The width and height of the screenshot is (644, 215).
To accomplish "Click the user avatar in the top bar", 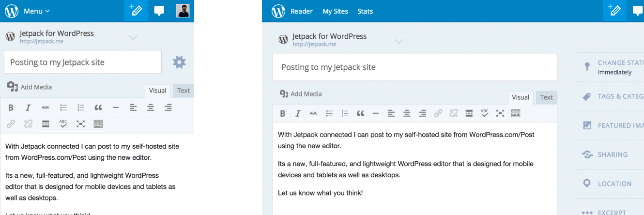I will (x=183, y=11).
